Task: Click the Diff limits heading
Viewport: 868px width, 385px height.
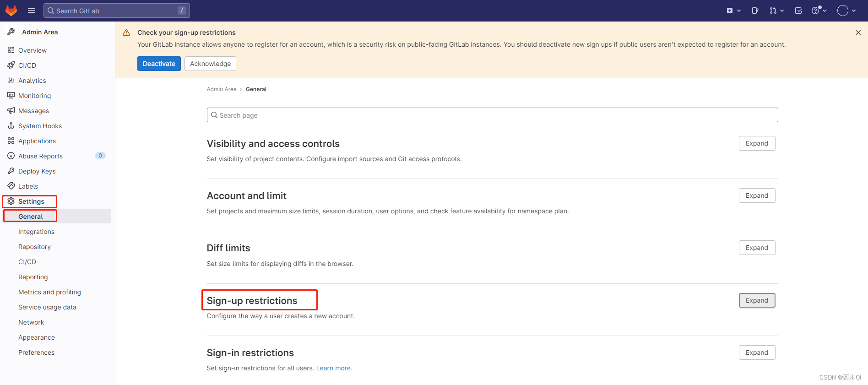Action: tap(228, 248)
